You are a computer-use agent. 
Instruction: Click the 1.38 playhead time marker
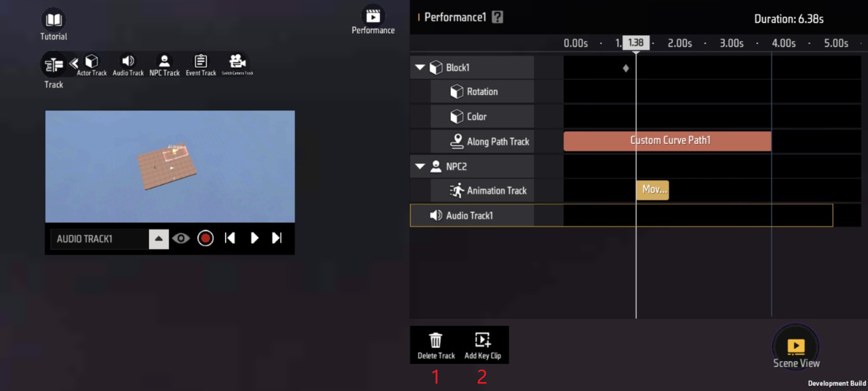635,43
